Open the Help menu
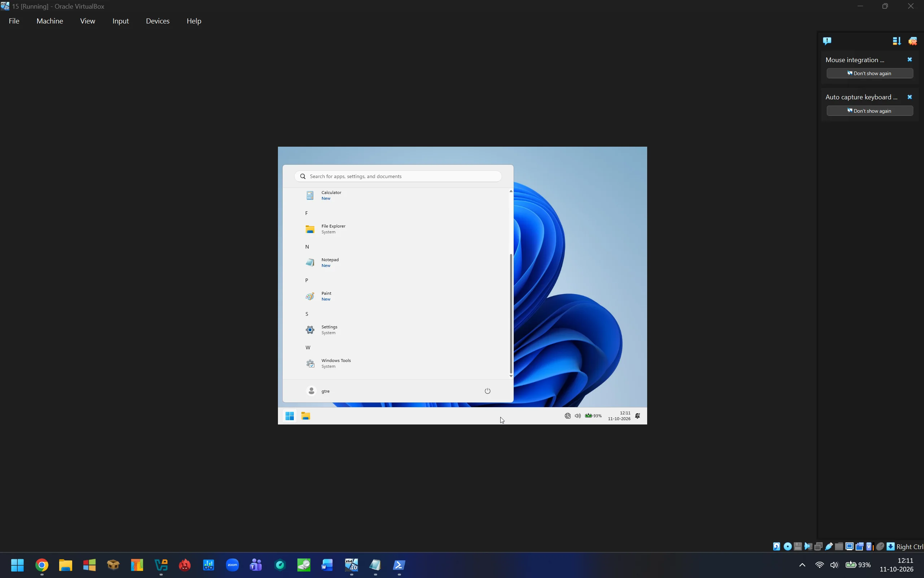Viewport: 924px width, 578px height. point(194,21)
